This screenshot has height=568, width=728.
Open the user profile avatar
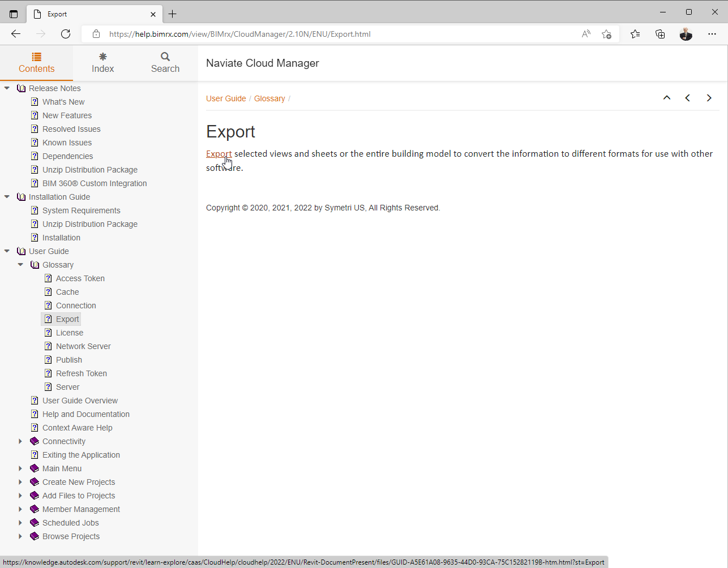click(686, 34)
